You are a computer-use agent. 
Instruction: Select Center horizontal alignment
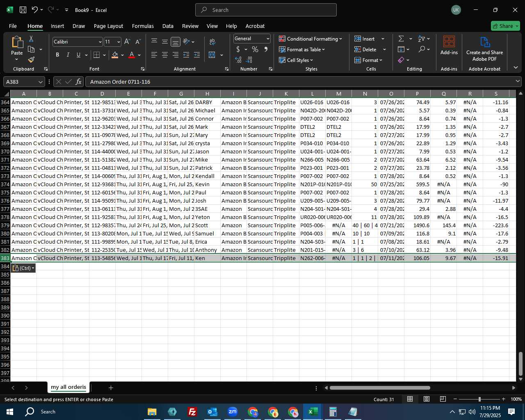click(165, 55)
